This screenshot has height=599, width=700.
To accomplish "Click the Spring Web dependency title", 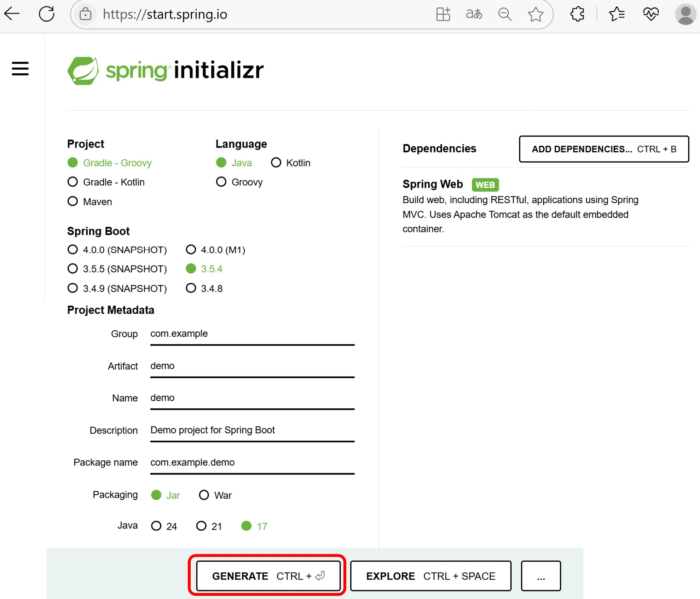I will coord(433,184).
